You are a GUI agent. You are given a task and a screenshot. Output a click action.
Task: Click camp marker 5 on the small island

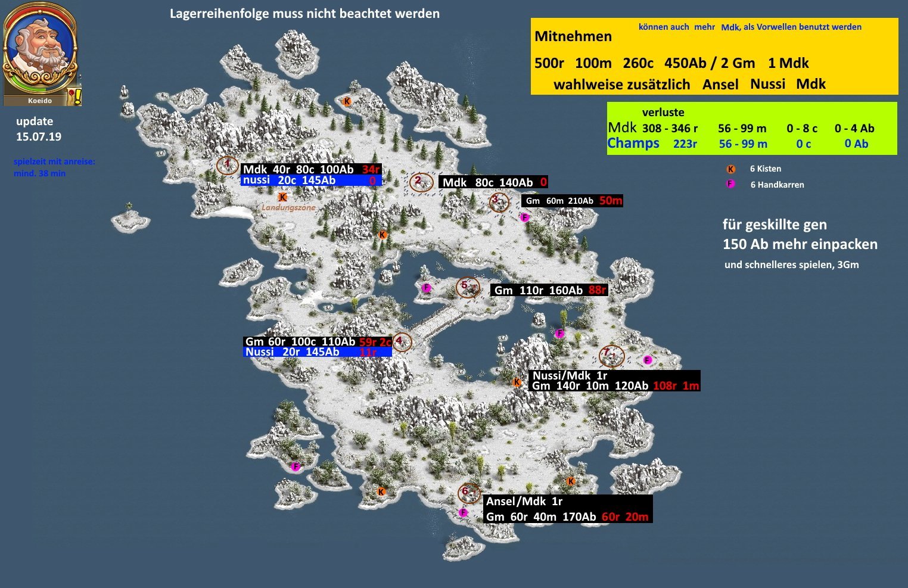467,288
